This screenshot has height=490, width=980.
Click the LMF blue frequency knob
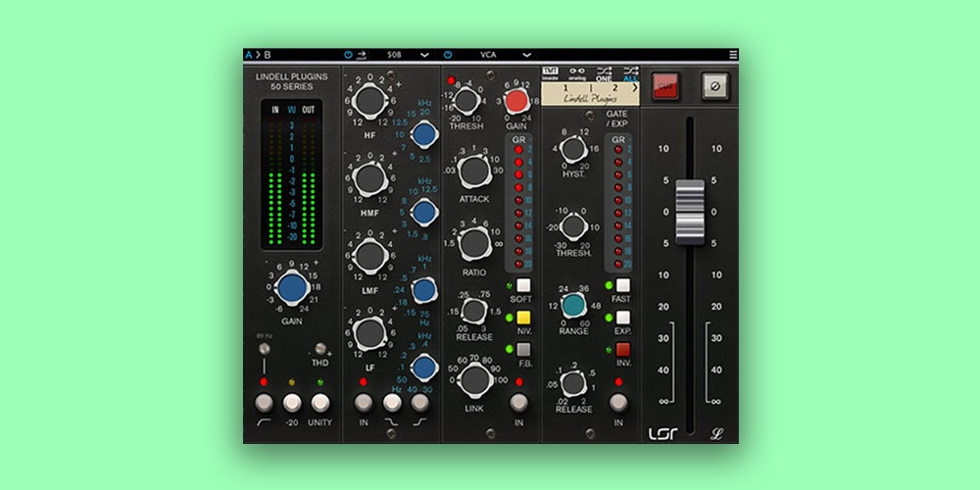[424, 291]
